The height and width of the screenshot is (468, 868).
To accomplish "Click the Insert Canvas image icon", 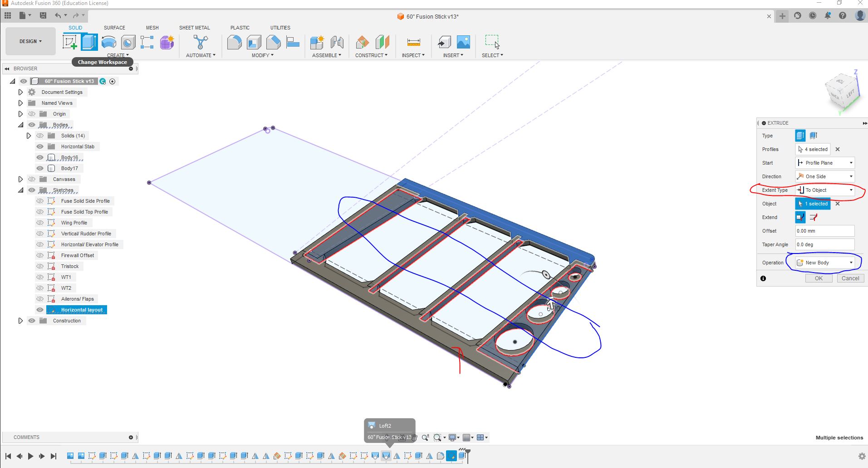I will [463, 42].
